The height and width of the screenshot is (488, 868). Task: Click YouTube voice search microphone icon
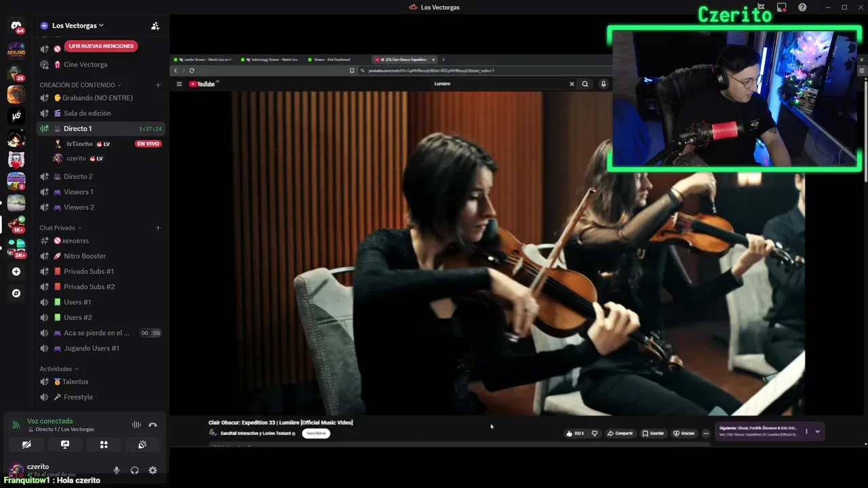[x=603, y=84]
